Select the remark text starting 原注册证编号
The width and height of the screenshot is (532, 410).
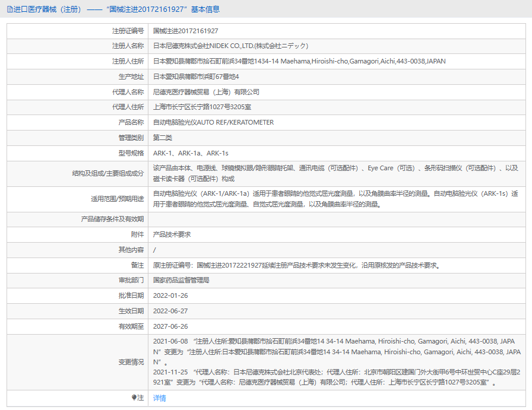pos(296,265)
